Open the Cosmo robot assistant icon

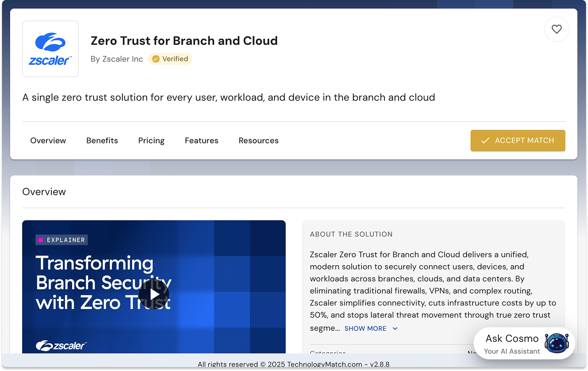[556, 343]
